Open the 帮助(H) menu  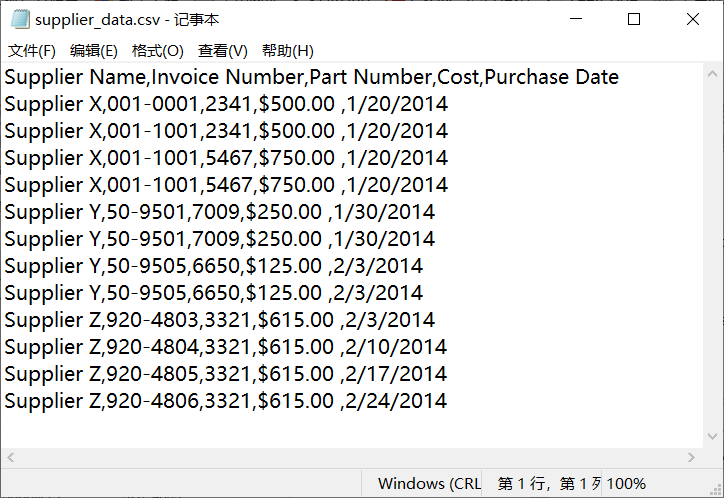click(x=288, y=51)
